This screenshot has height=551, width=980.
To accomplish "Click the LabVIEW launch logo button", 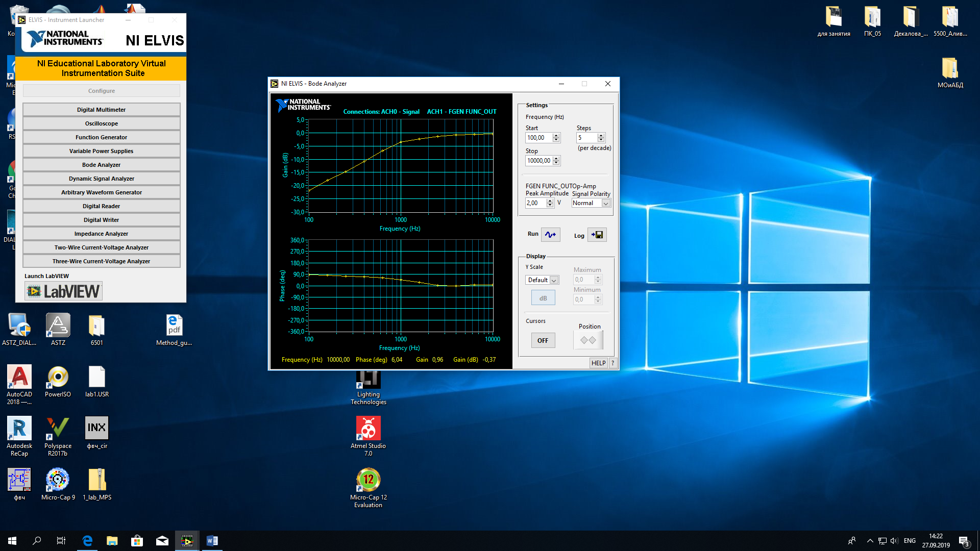I will click(64, 291).
